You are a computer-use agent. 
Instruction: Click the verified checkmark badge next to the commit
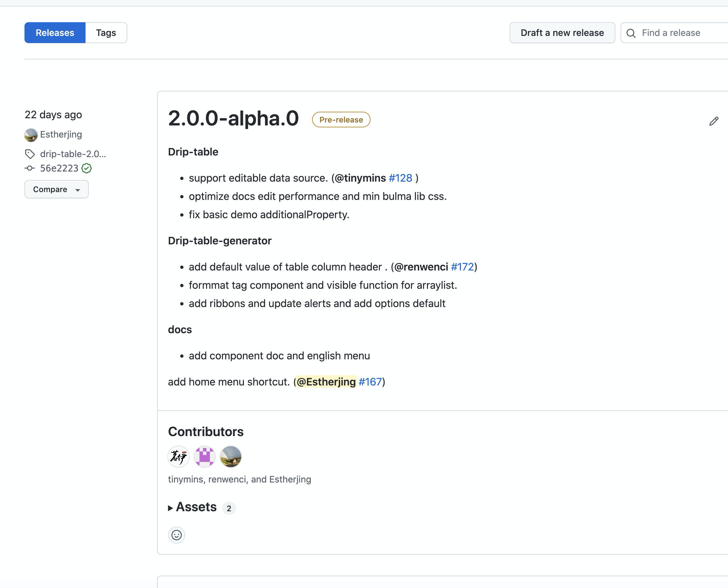tap(87, 168)
